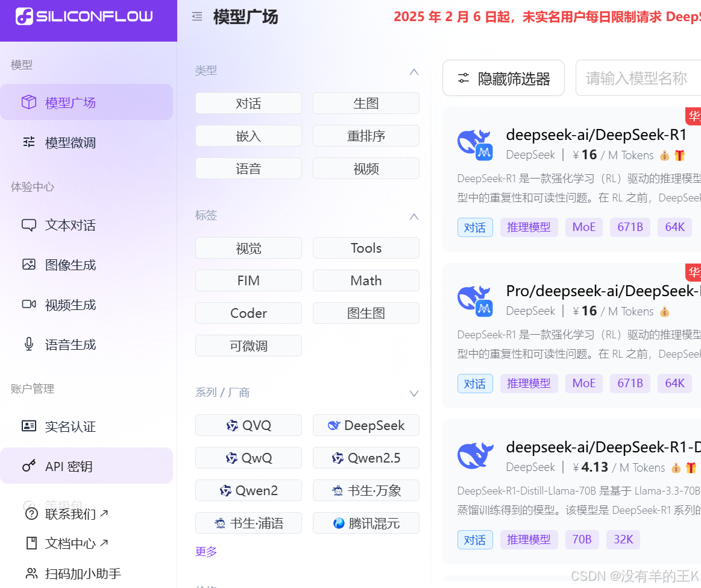
Task: Toggle the 语音 type filter
Action: [248, 169]
